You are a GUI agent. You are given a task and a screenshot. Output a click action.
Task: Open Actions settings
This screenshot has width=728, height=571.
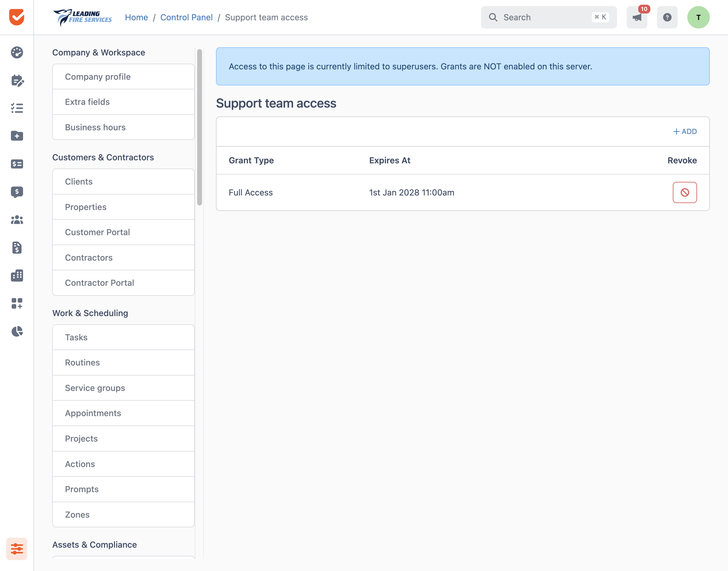coord(123,464)
